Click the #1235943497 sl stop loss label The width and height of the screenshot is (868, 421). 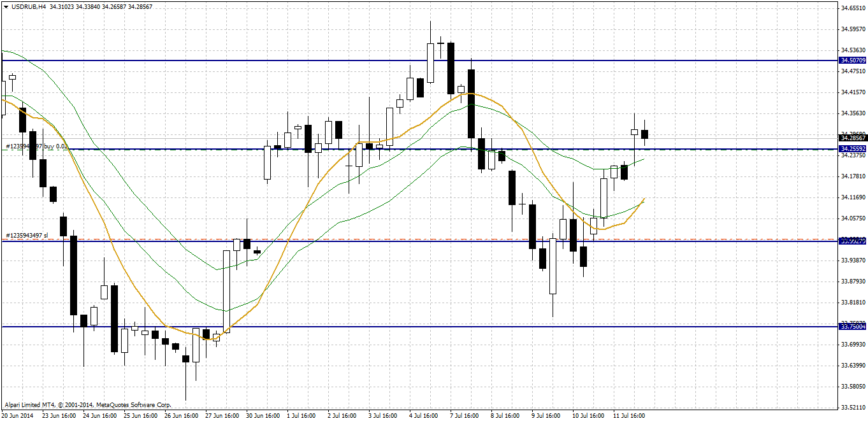pos(27,236)
